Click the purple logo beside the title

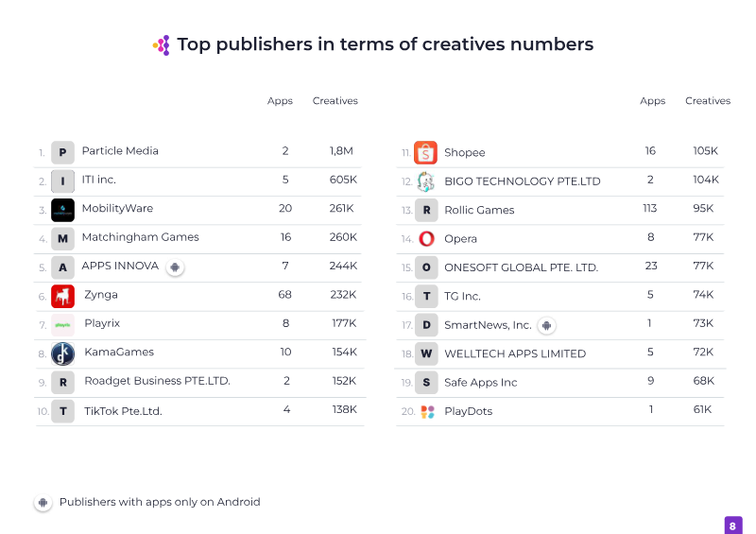[x=162, y=44]
